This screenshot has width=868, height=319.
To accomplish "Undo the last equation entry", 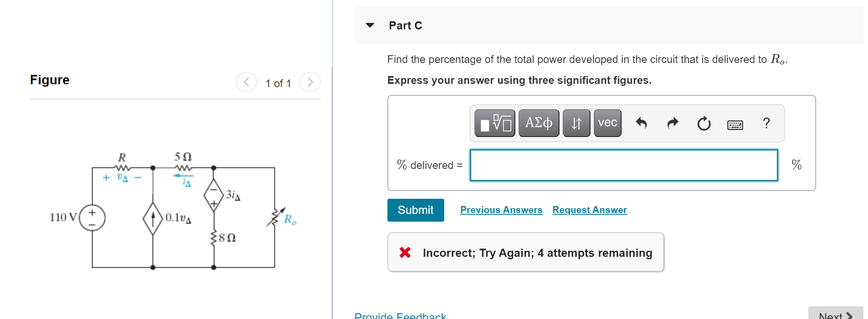I will [641, 123].
